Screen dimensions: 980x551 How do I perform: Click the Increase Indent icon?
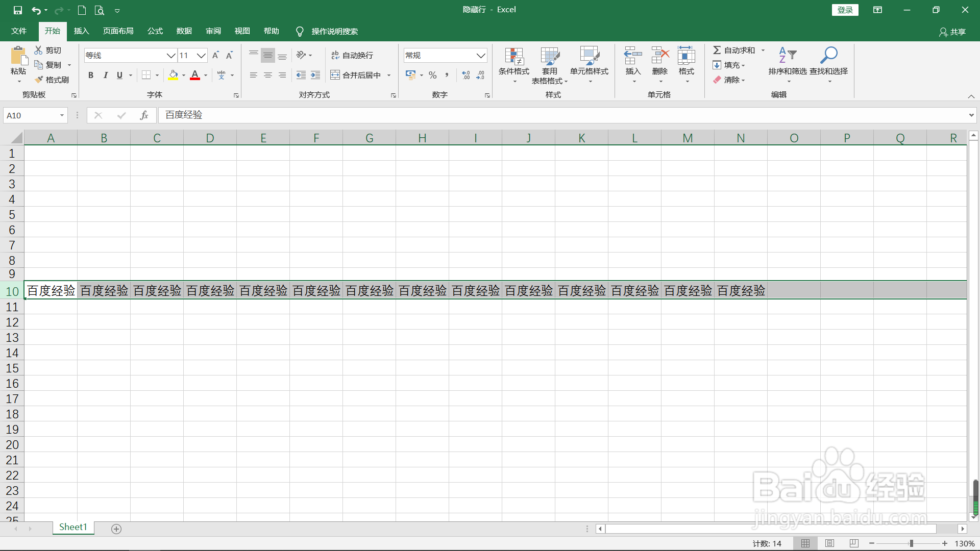coord(315,75)
